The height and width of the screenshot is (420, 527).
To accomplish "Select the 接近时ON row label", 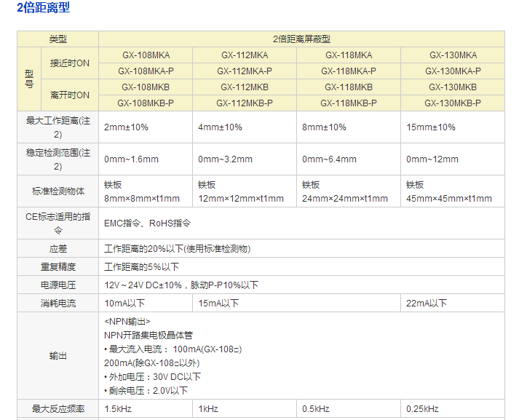I will pyautogui.click(x=70, y=63).
